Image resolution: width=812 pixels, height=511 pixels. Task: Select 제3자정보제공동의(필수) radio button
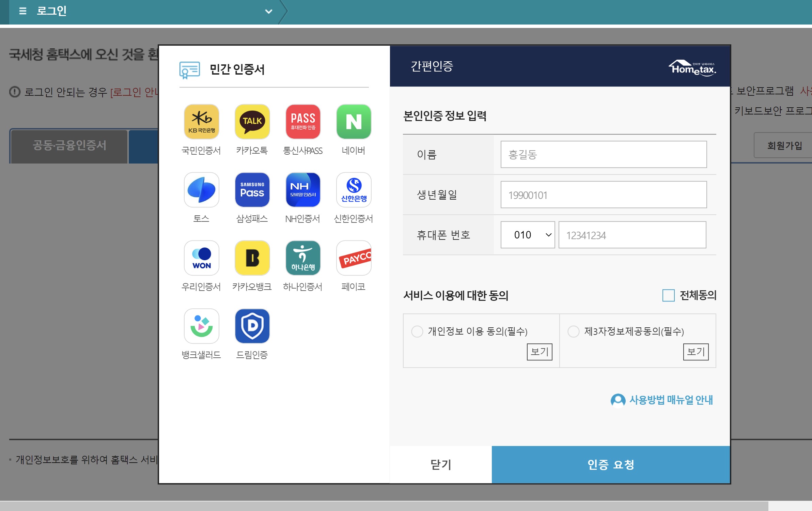pos(573,331)
